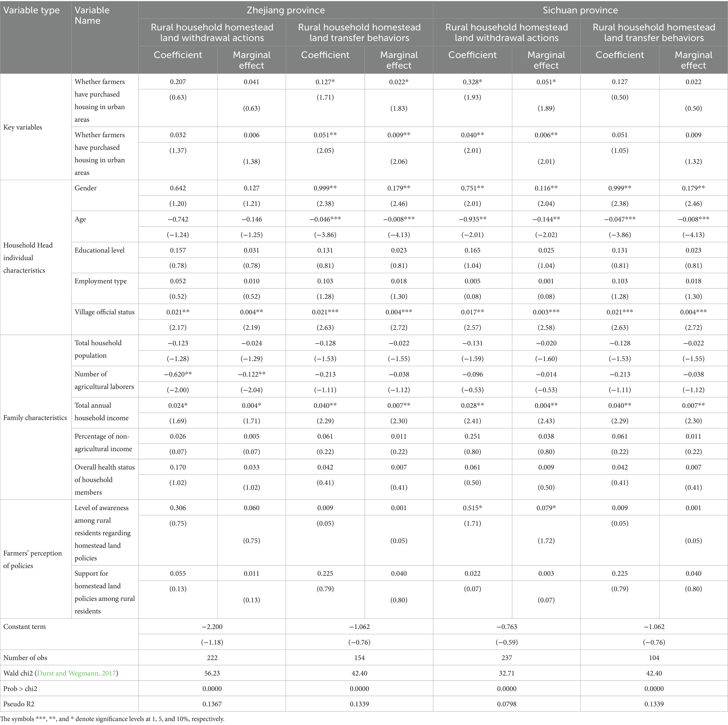Click the coefficient 0.157 for Educational level
The image size is (728, 725).
tap(178, 250)
